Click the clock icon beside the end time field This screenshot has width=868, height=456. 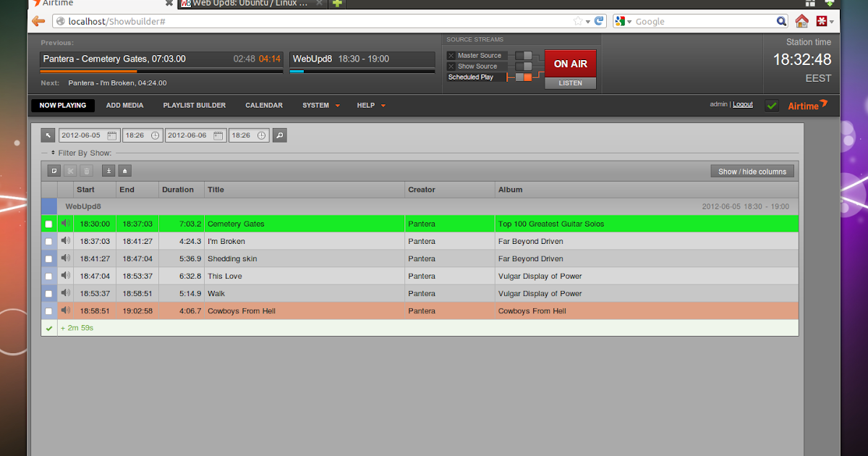(262, 135)
